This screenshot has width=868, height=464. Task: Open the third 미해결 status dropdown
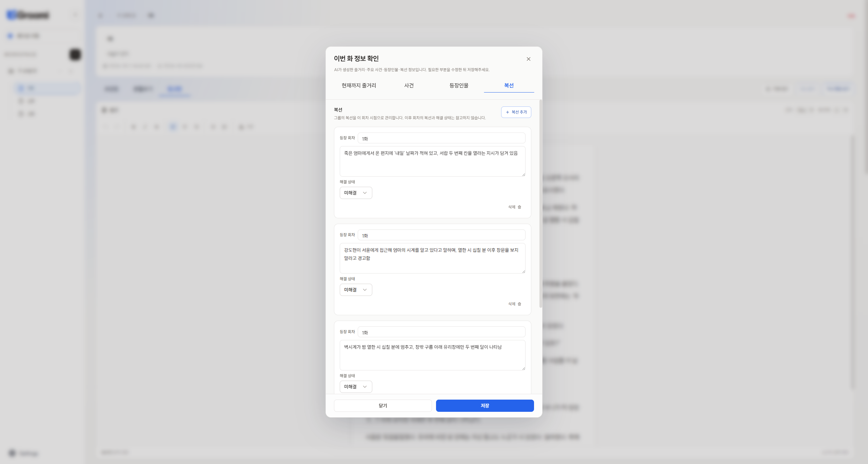tap(356, 387)
